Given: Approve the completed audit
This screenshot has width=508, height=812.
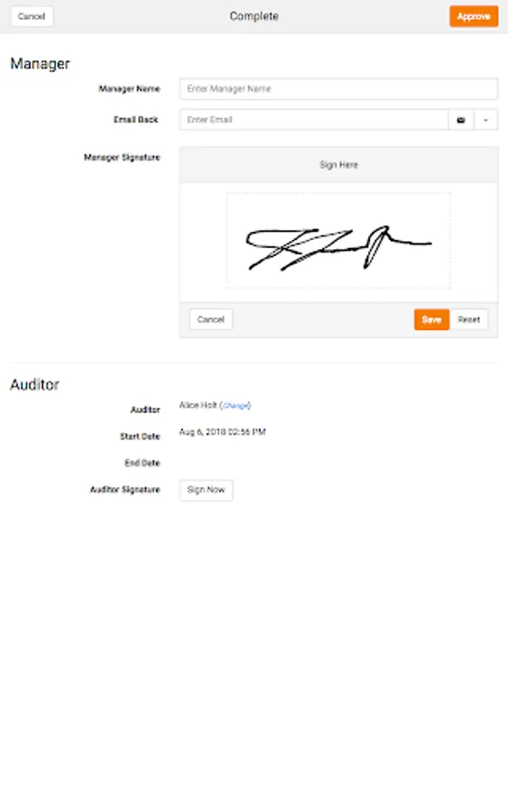Looking at the screenshot, I should coord(474,16).
